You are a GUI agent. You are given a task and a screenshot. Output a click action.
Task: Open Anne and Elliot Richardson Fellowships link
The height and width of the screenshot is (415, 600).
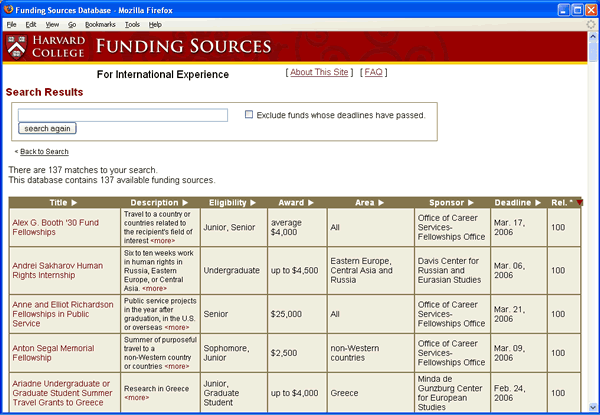[63, 314]
